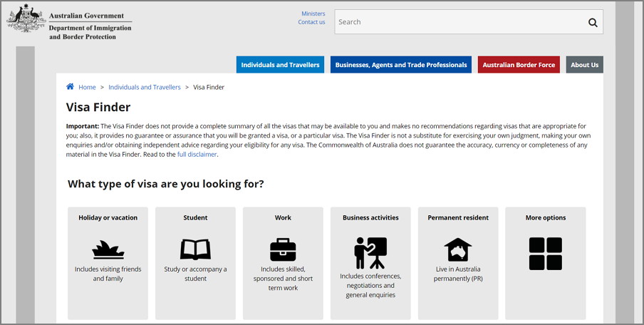Go to Home breadcrumb link
The width and height of the screenshot is (644, 325).
point(87,87)
